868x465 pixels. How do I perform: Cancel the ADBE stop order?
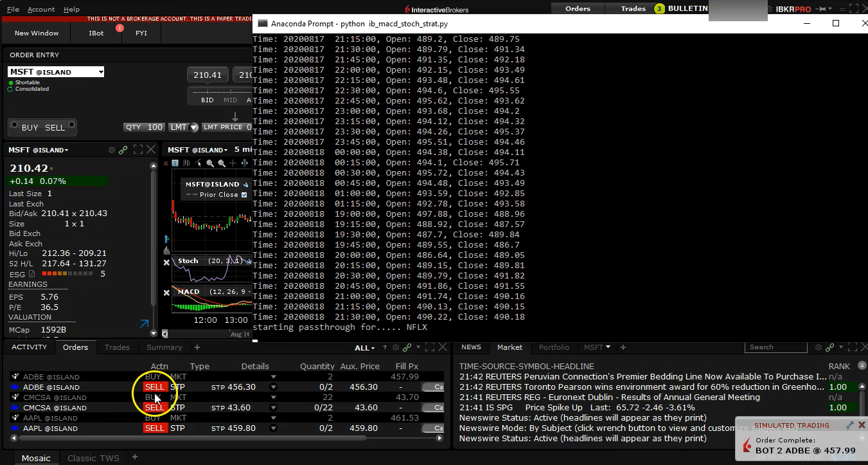(432, 387)
